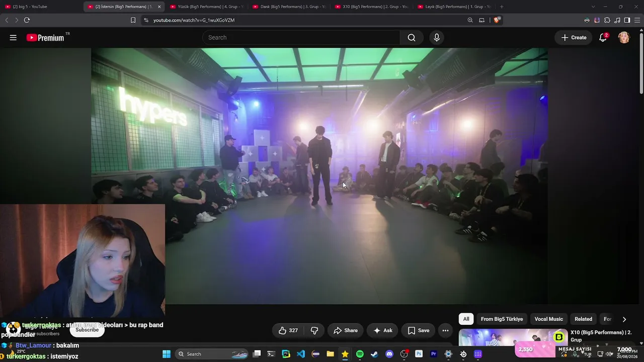Viewport: 644px width, 362px height.
Task: Dislike the video
Action: (314, 330)
